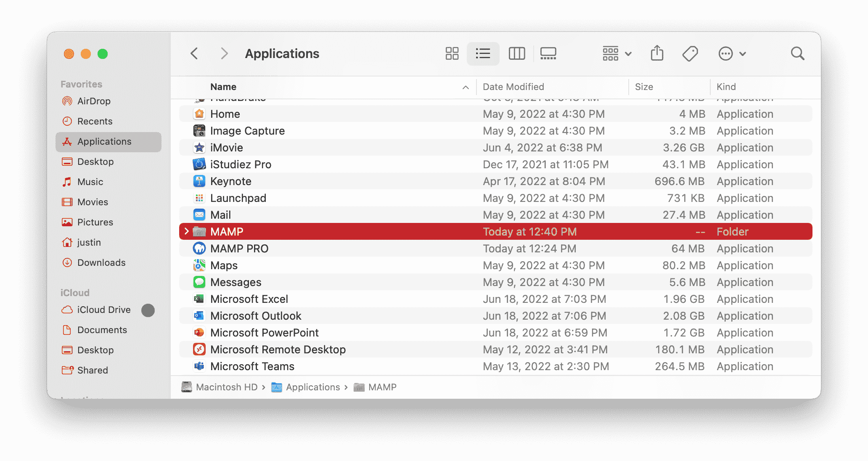Viewport: 868px width, 461px height.
Task: Sort files by Date Modified column
Action: (513, 87)
